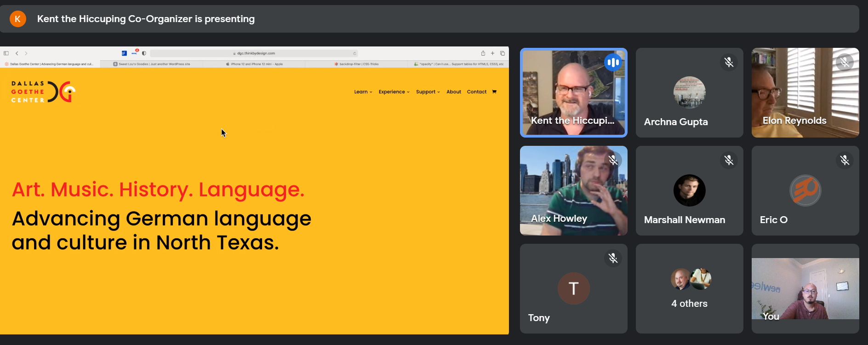Click Tony's muted microphone icon

click(613, 258)
